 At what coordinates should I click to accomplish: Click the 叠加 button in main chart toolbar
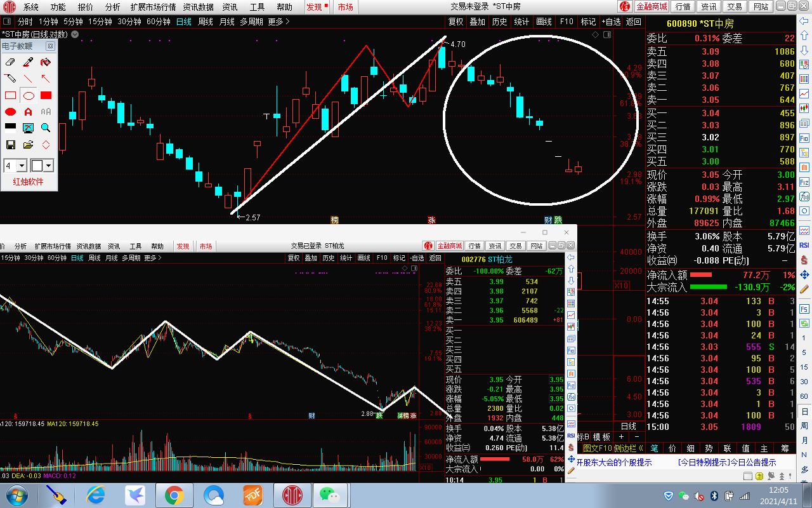click(477, 22)
